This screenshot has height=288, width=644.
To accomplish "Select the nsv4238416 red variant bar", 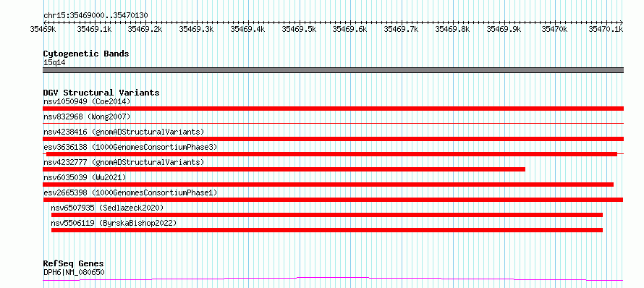I will click(x=333, y=139).
